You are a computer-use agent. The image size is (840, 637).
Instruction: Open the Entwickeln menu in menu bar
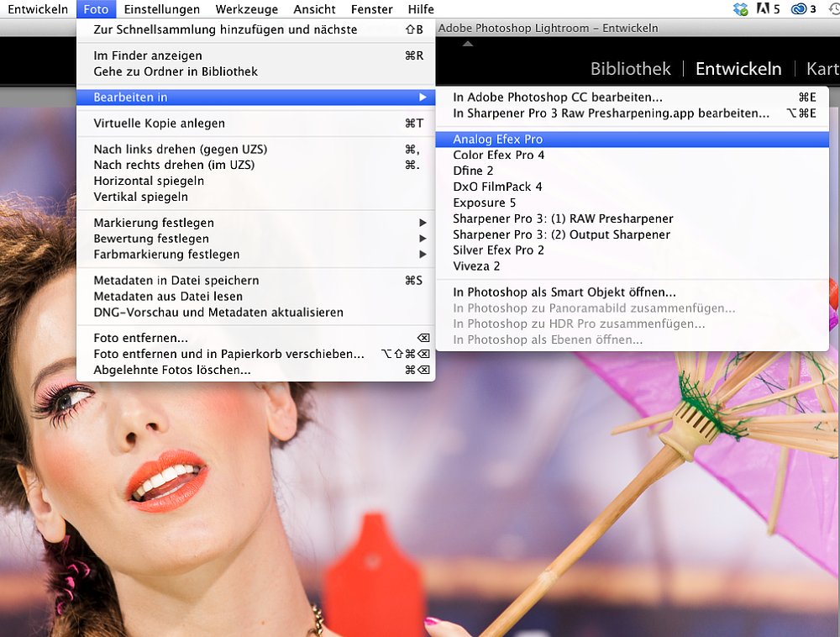[x=38, y=9]
